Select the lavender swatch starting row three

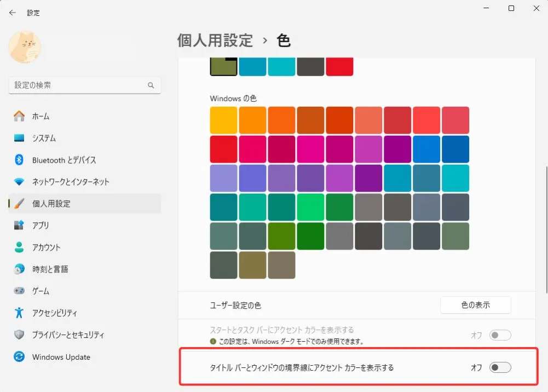point(224,178)
